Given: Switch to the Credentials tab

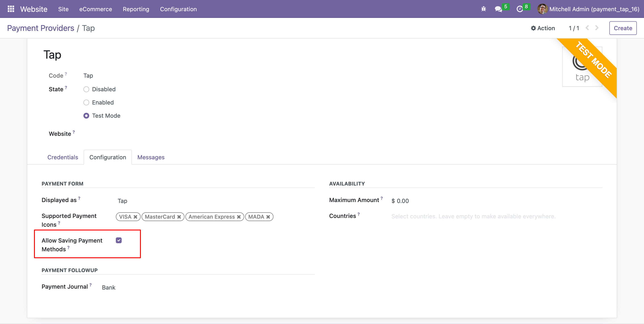Looking at the screenshot, I should coord(63,157).
